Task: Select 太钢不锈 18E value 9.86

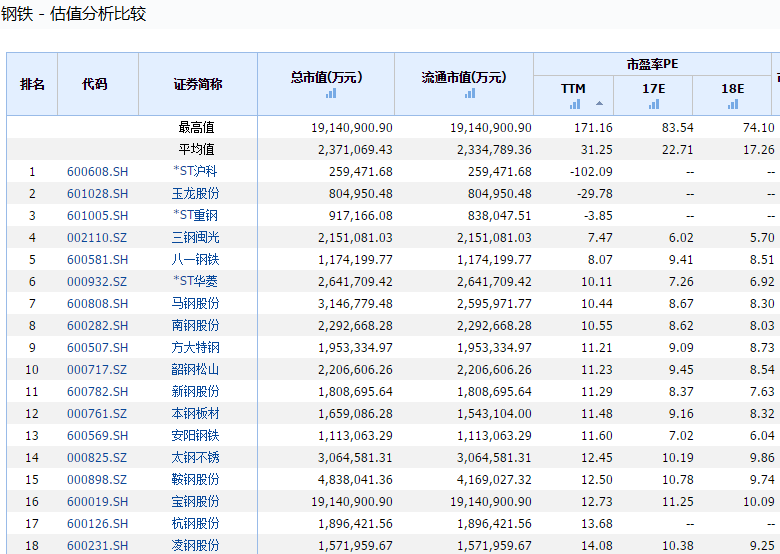Action: point(762,458)
